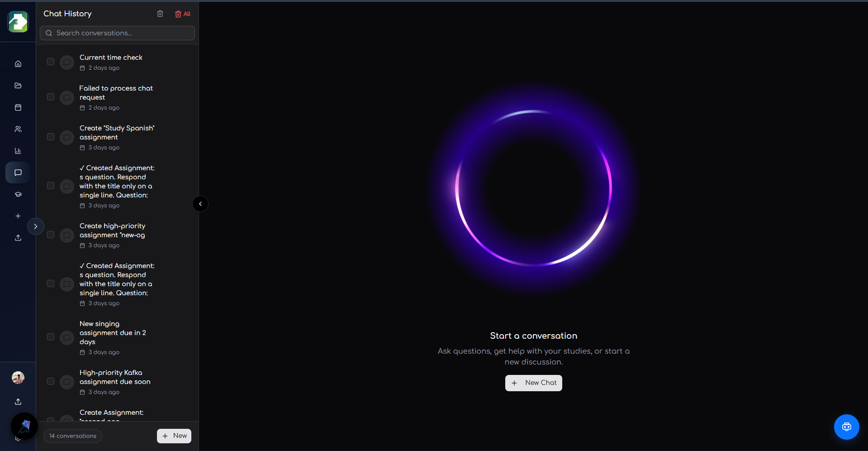Click the plus icon in the sidebar
868x451 pixels.
coord(18,216)
